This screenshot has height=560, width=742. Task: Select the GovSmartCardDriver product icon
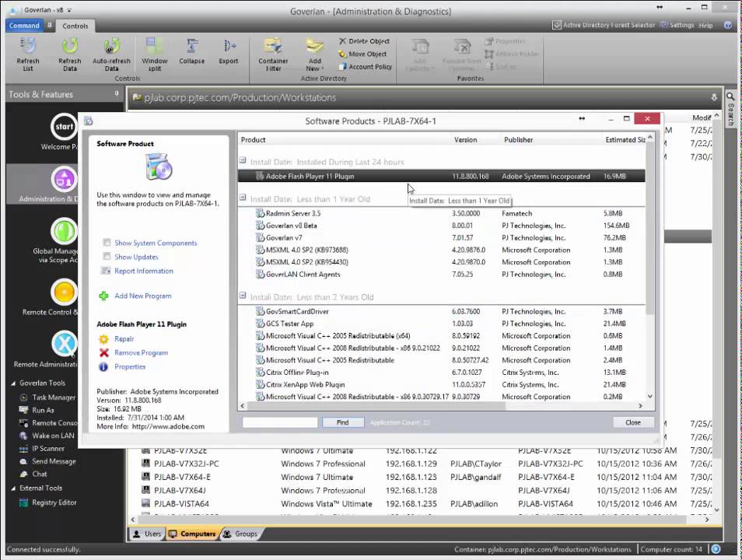pos(260,311)
